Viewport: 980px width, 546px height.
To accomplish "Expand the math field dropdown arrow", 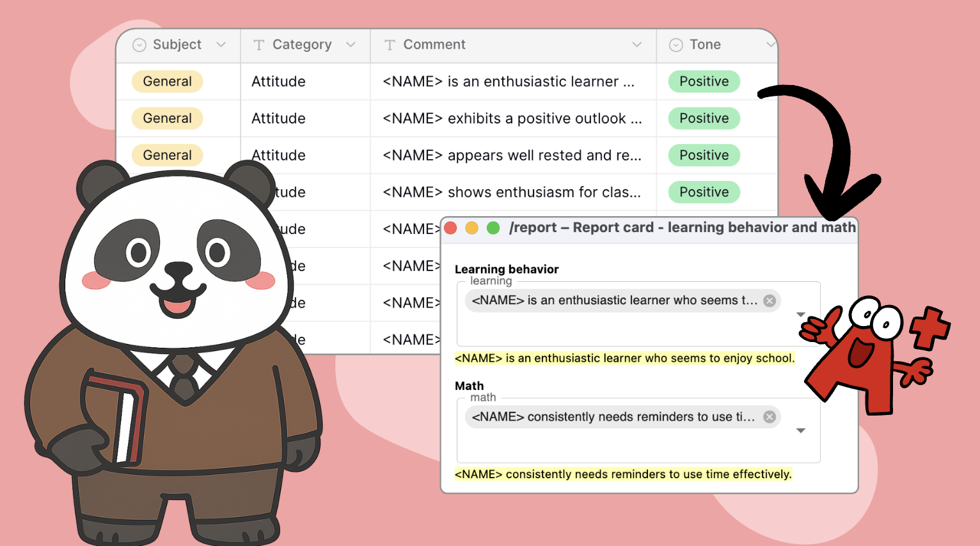I will (800, 431).
